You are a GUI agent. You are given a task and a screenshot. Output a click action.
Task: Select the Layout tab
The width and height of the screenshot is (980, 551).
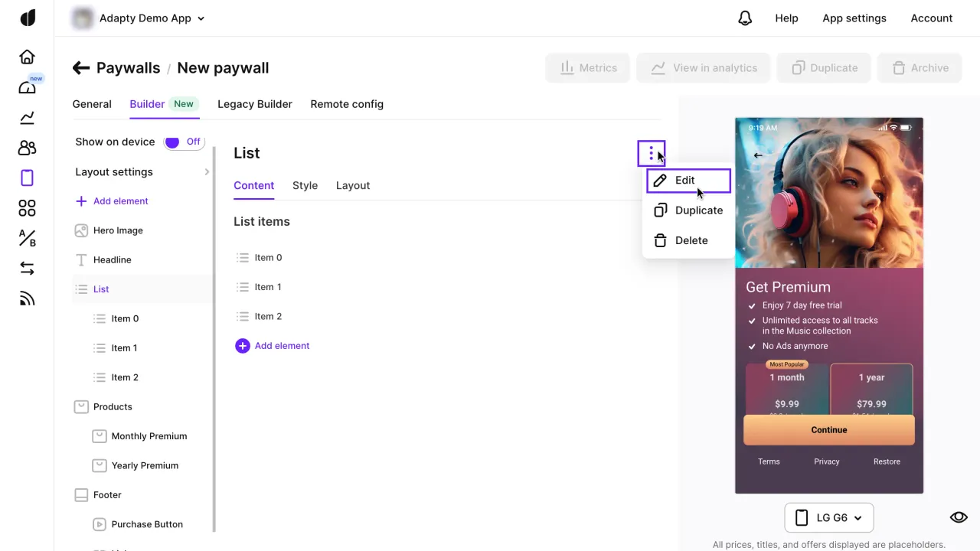[x=353, y=185]
